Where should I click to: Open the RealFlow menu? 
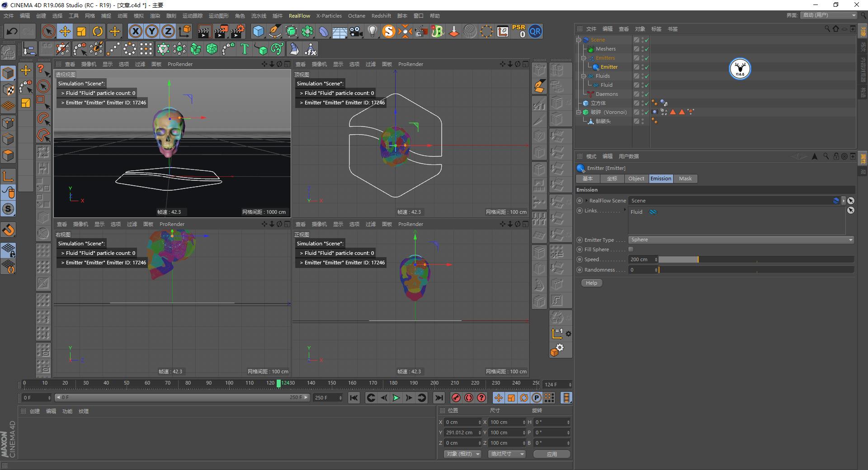pyautogui.click(x=299, y=16)
